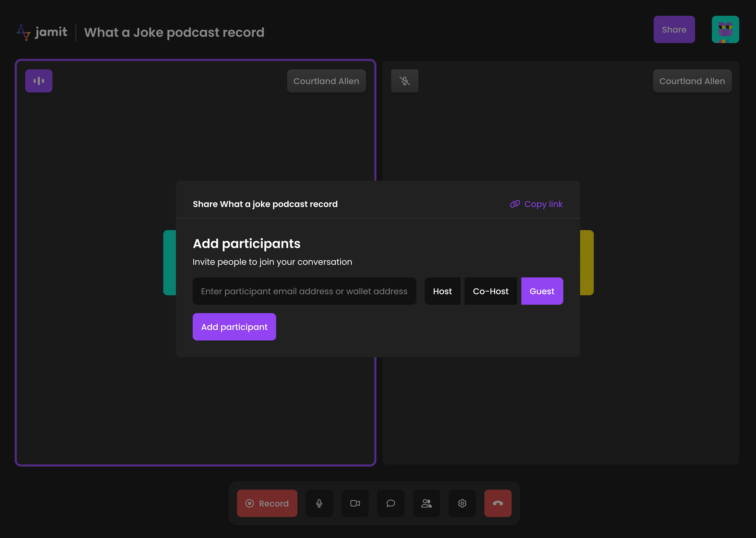End the call with the red phone icon

click(x=498, y=503)
